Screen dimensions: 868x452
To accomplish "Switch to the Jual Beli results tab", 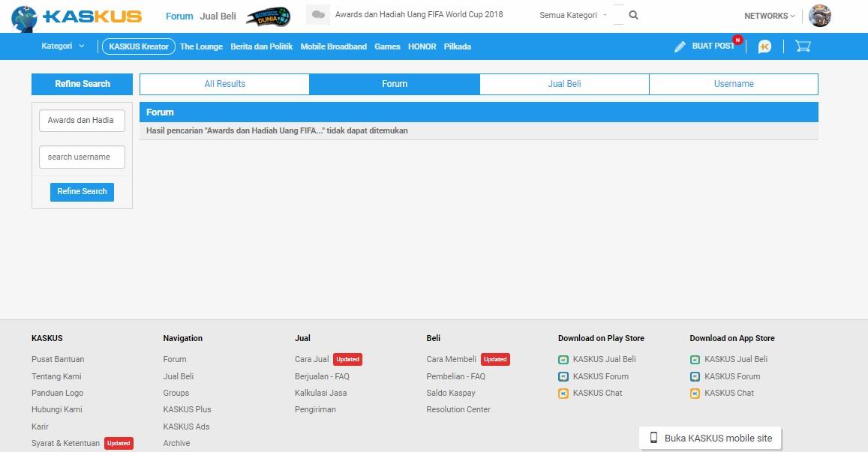I will tap(564, 84).
